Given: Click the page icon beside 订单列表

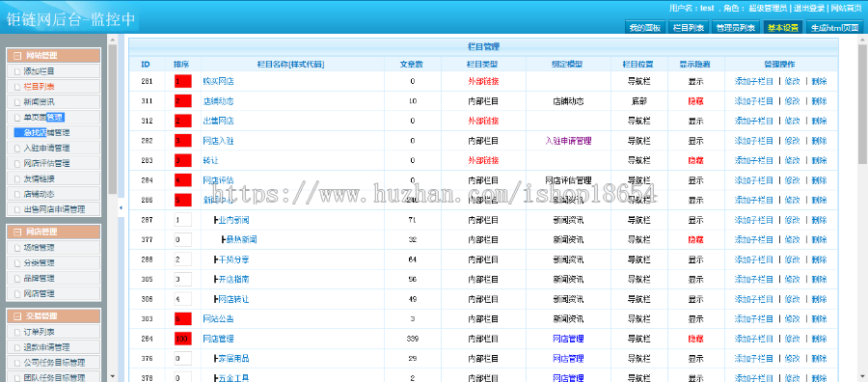Looking at the screenshot, I should 17,332.
